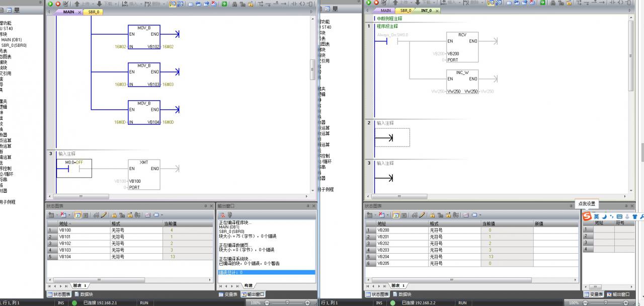Click insert coil icon in left toolbar
This screenshot has height=306, width=644.
(302, 3)
